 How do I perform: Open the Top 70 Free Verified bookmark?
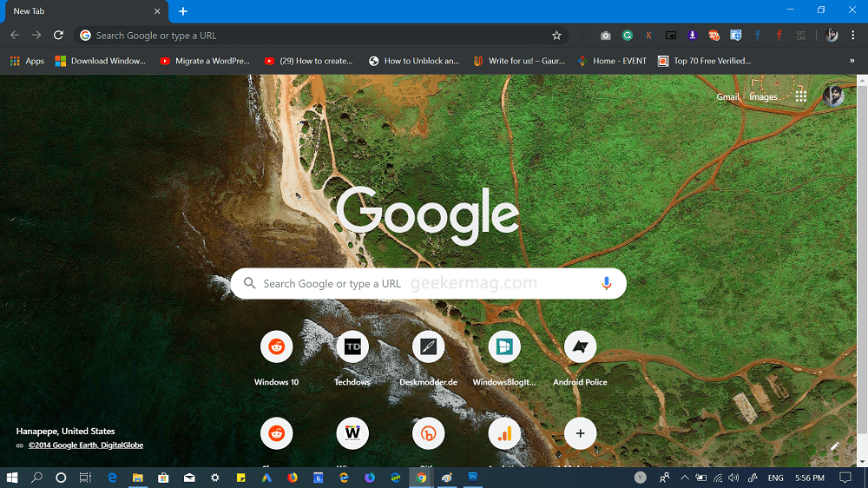[704, 61]
